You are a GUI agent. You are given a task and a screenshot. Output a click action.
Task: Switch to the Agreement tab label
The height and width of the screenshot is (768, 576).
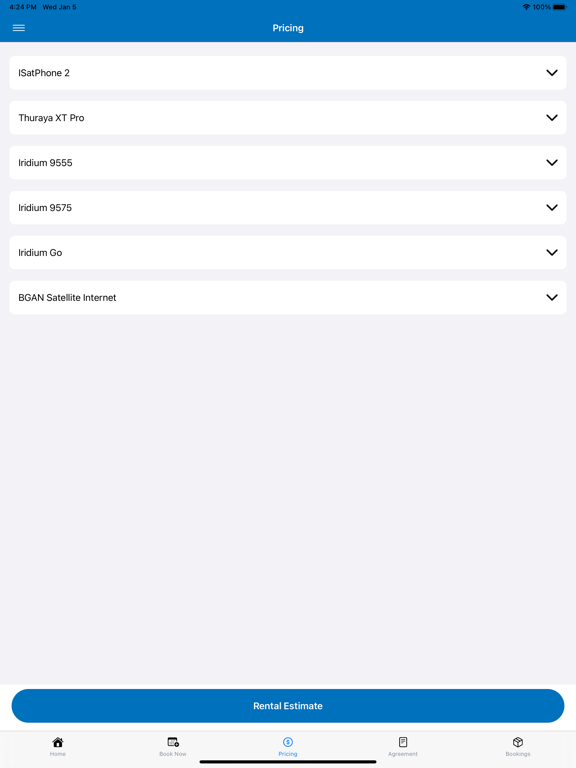pyautogui.click(x=403, y=754)
